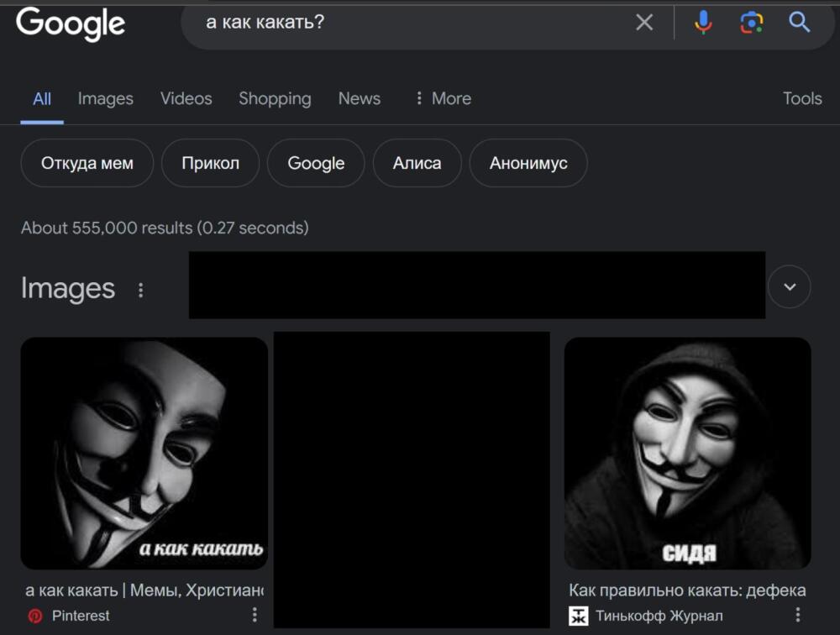Open three-dot menu for Тинькофф Журнал result
The height and width of the screenshot is (635, 840).
798,615
